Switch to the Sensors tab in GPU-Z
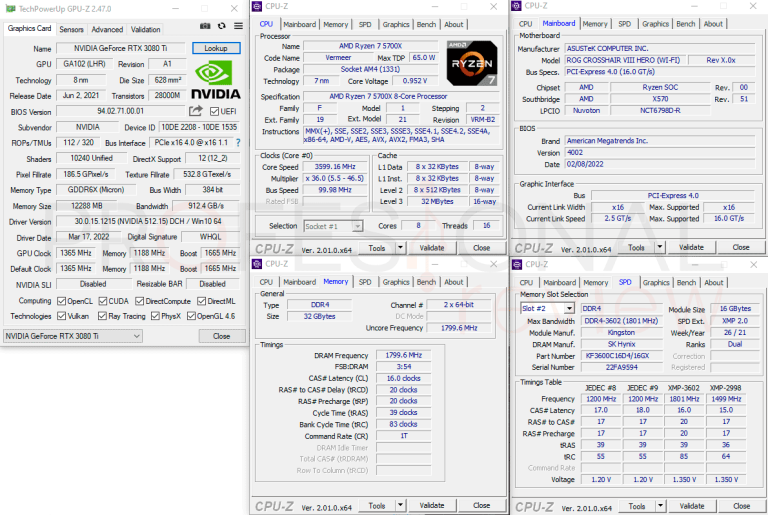Image resolution: width=768 pixels, height=515 pixels. 72,29
